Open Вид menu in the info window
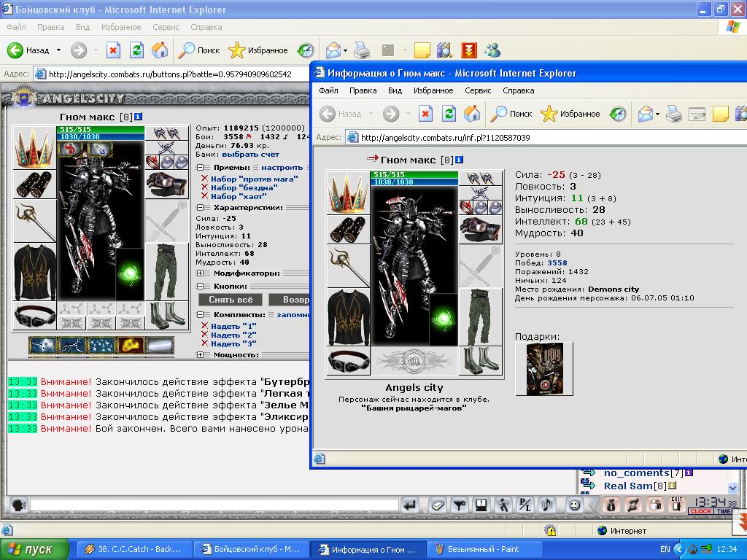 point(395,90)
